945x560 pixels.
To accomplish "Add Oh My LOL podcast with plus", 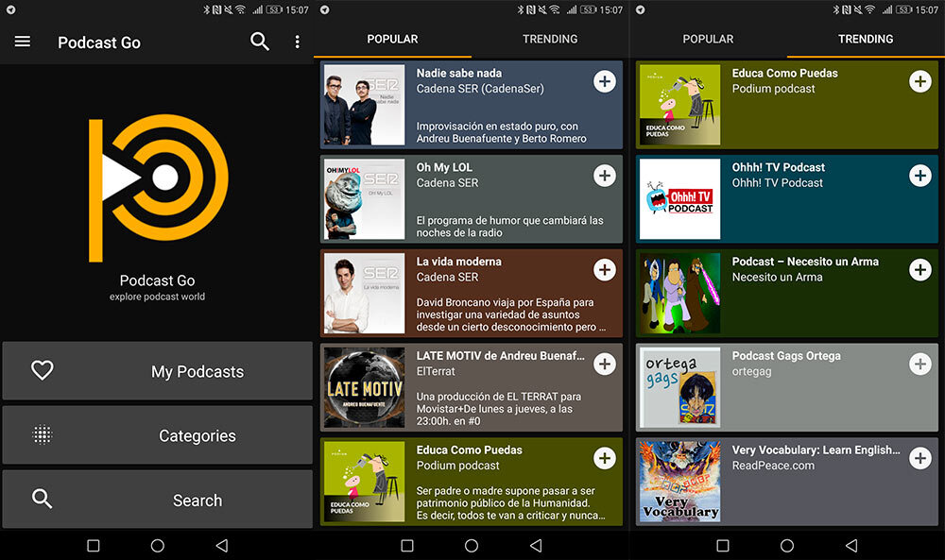I will (x=605, y=176).
